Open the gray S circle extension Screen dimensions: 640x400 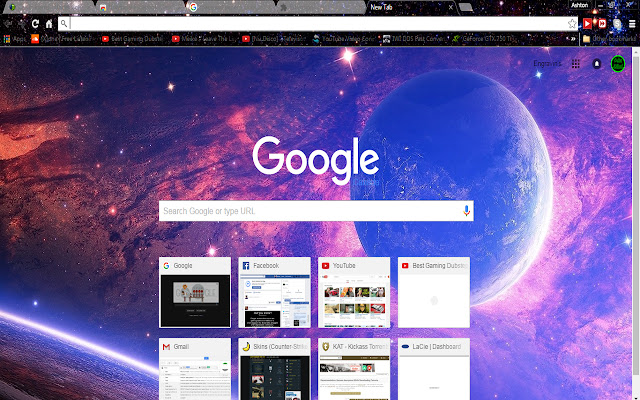617,24
